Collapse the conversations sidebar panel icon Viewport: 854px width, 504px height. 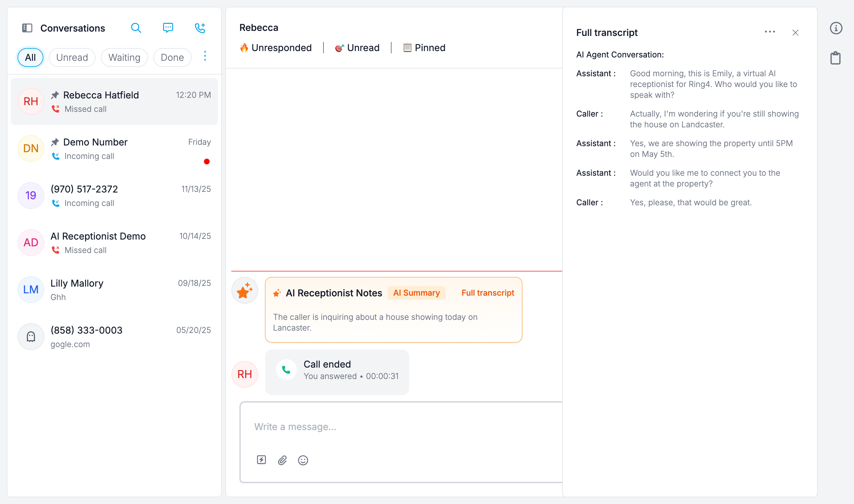[27, 28]
